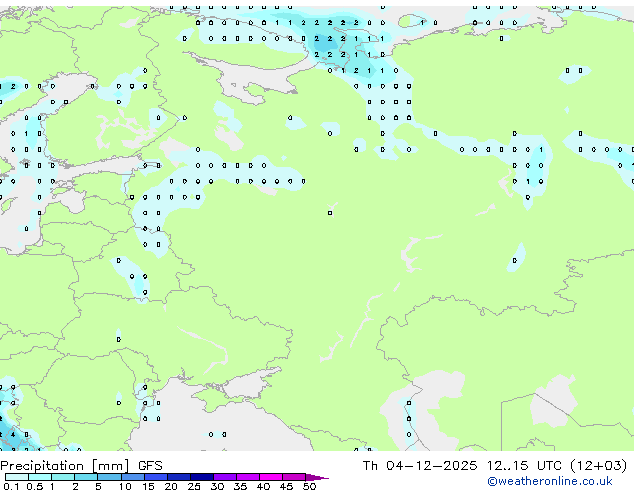Pick the magenta swatch between 40 and 45
634x490 pixels.
[x=271, y=477]
